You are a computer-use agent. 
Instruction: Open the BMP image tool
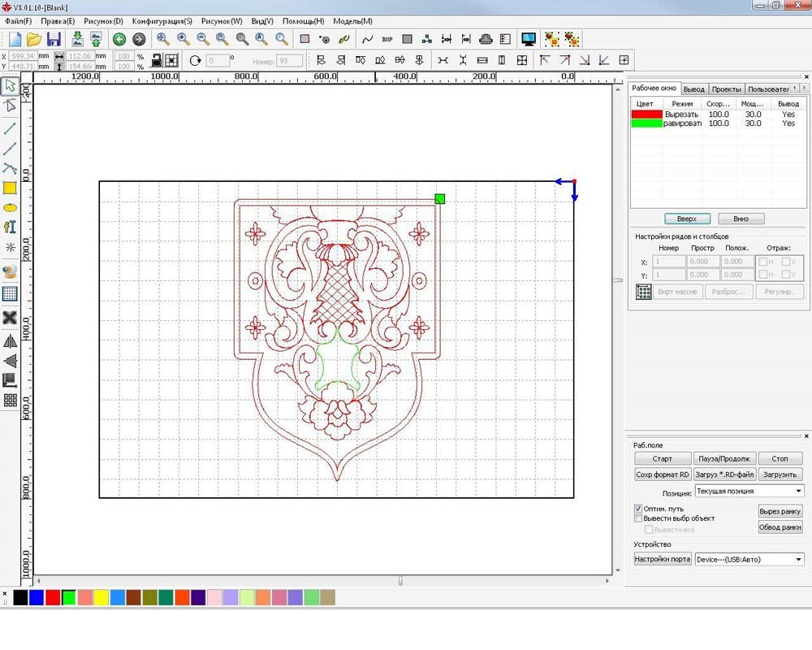387,39
